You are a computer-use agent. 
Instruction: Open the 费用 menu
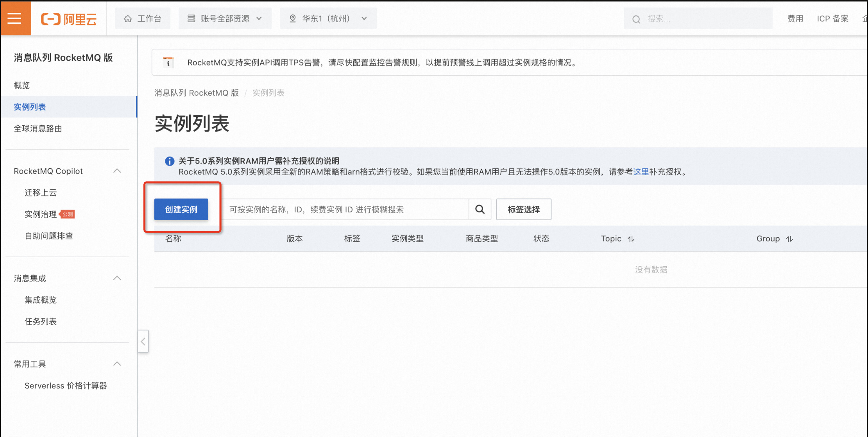click(x=795, y=19)
